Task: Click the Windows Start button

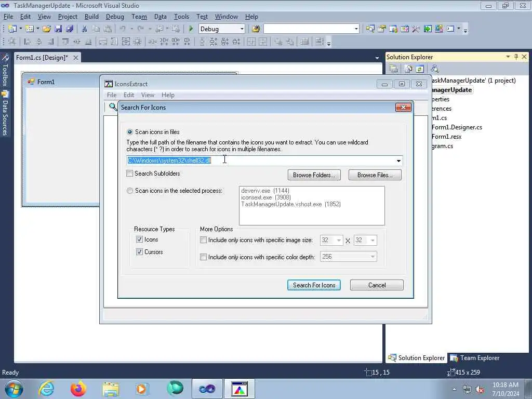Action: [x=14, y=389]
